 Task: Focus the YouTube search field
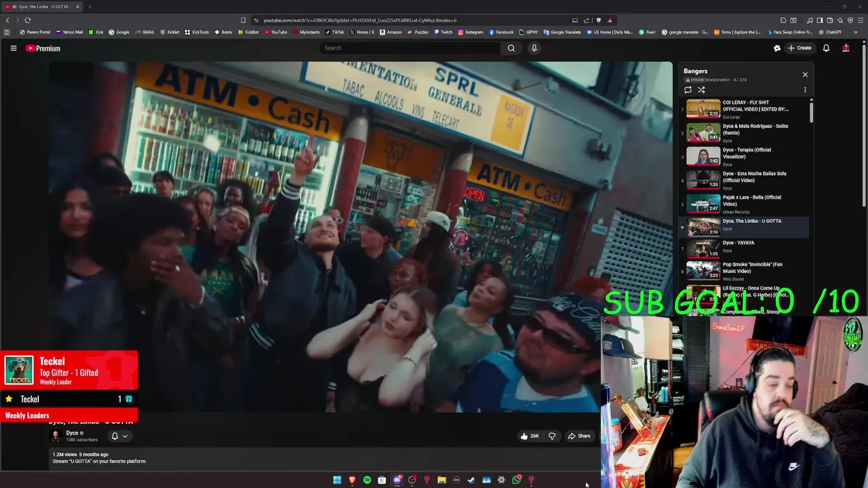[410, 48]
